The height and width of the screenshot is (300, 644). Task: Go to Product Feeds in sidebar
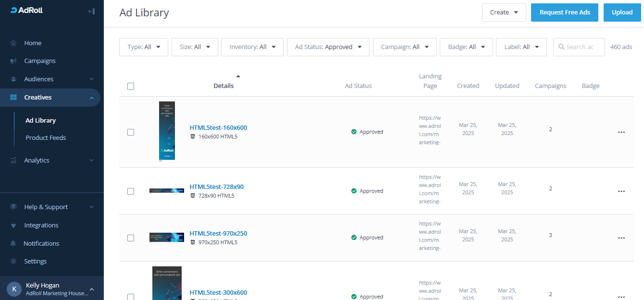tap(46, 138)
